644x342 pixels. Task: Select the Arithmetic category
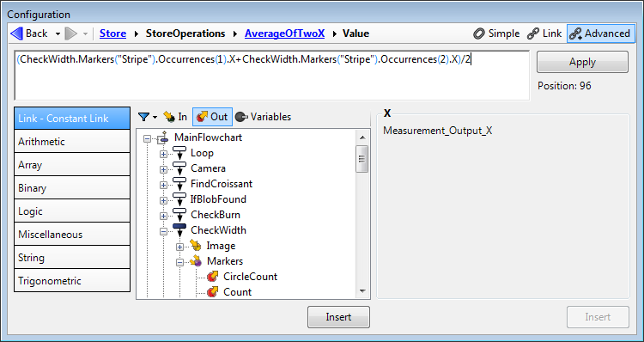click(x=72, y=142)
